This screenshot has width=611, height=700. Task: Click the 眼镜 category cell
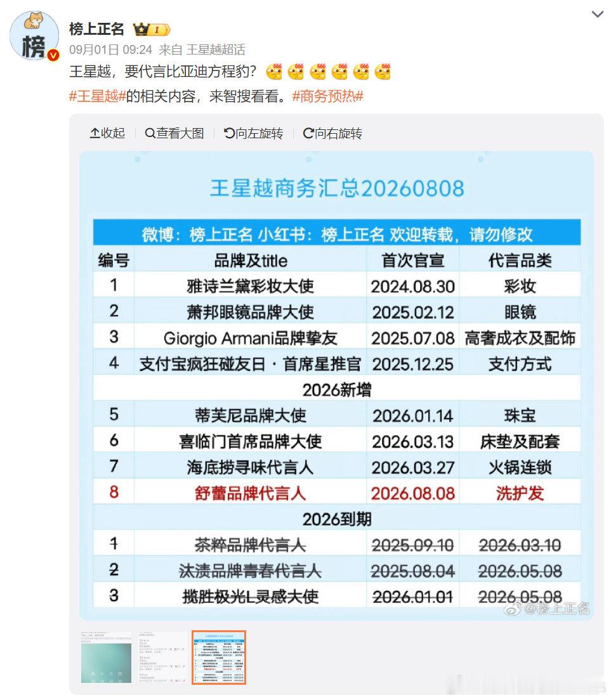[x=520, y=311]
